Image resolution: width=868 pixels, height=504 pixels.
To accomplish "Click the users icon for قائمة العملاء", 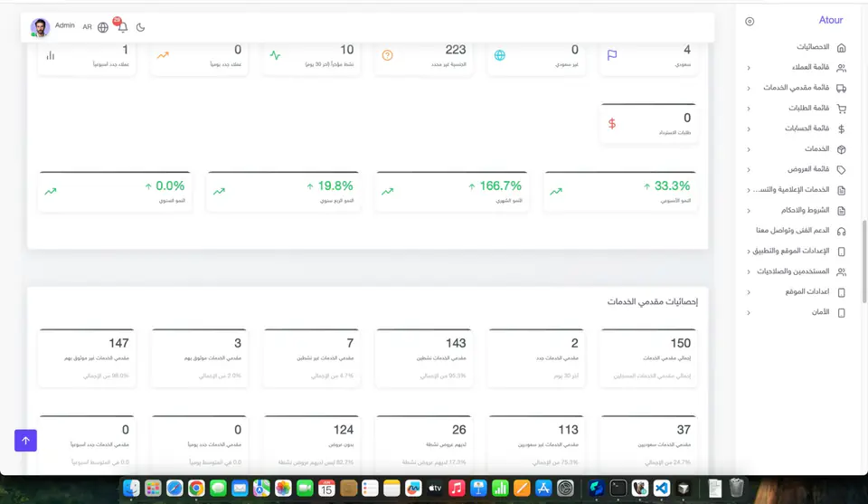I will [841, 68].
